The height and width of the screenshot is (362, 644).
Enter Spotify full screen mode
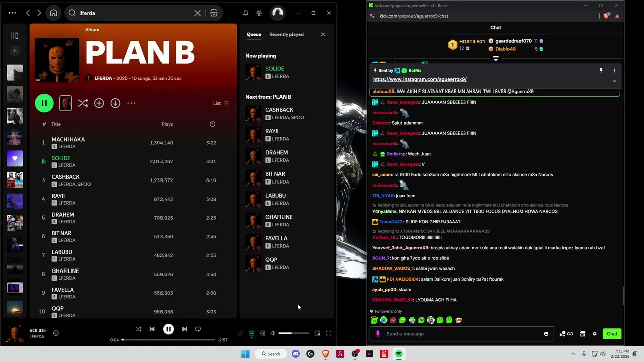click(328, 333)
